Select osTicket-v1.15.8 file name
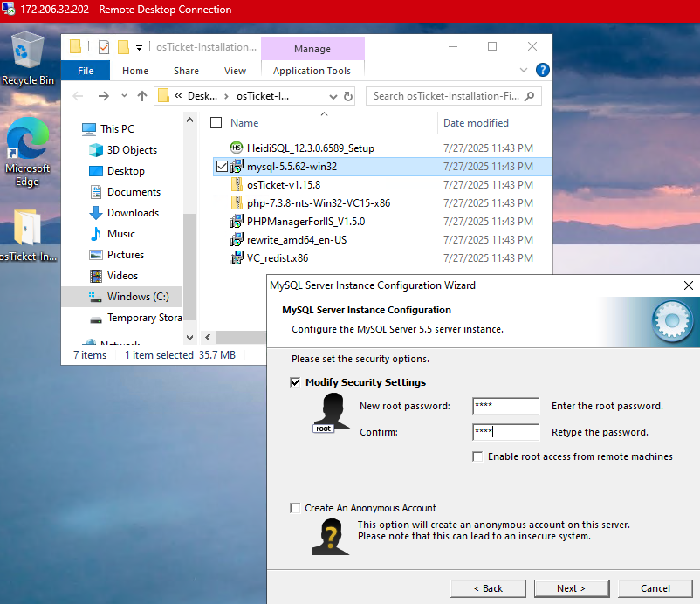The image size is (700, 604). point(284,185)
